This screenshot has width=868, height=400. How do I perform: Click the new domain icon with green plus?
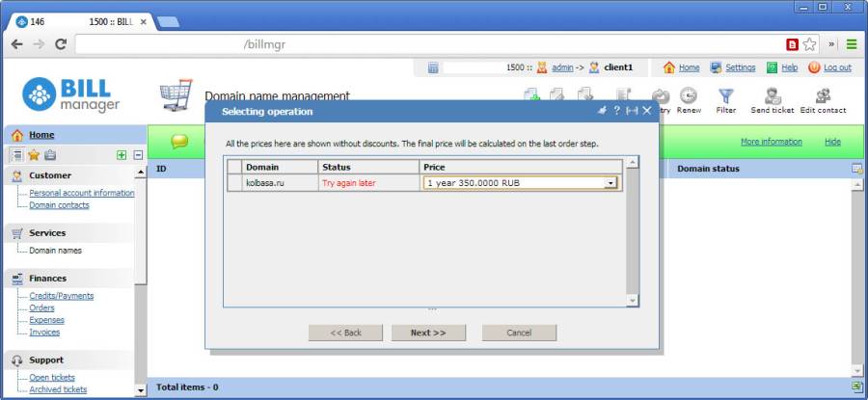(532, 94)
